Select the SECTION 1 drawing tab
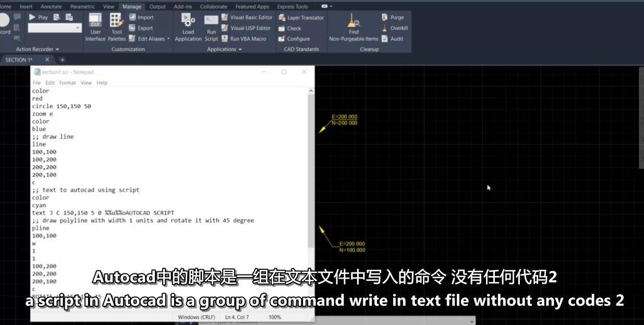The image size is (644, 325). click(x=19, y=59)
